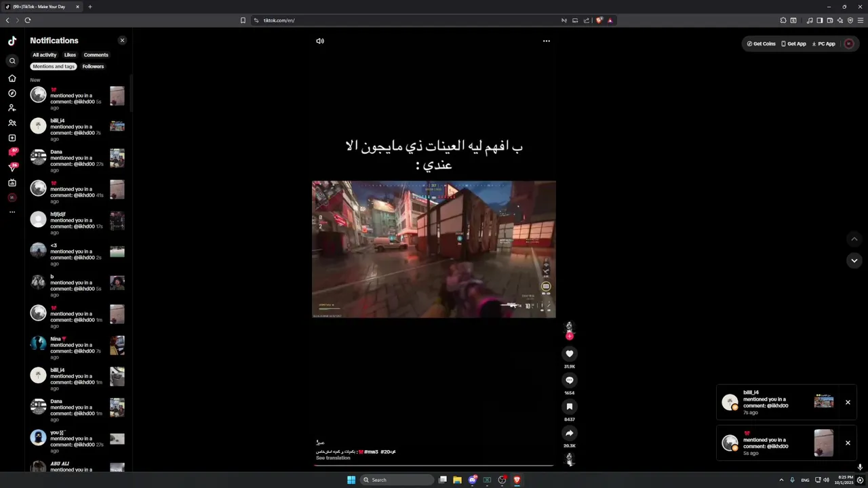Open the Explore compass icon
Viewport: 868px width, 488px height.
(x=12, y=93)
